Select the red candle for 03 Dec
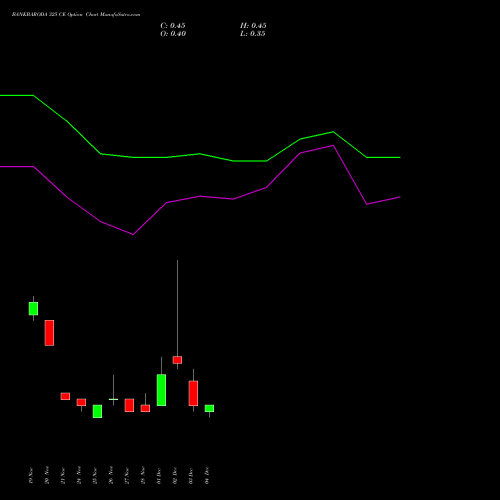This screenshot has width=500, height=500. click(193, 393)
